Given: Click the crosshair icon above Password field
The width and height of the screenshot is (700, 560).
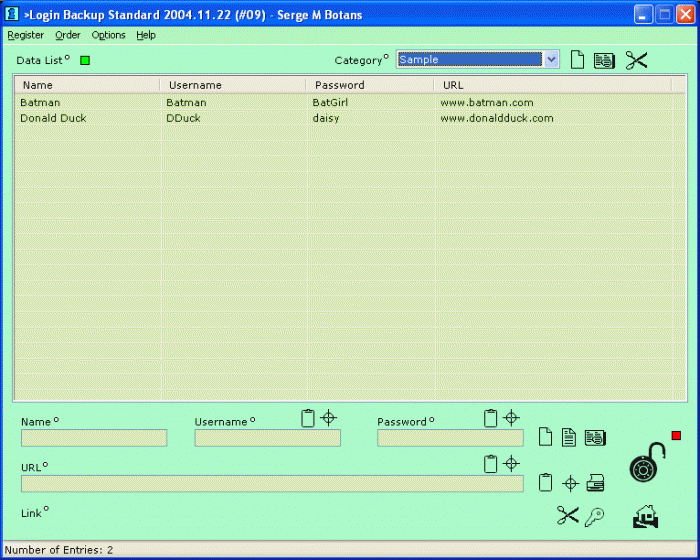Looking at the screenshot, I should coord(511,418).
